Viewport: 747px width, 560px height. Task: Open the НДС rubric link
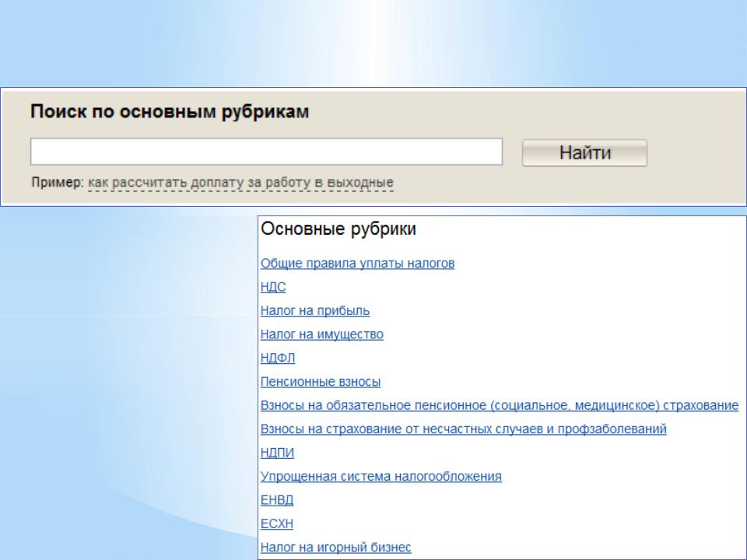click(273, 287)
